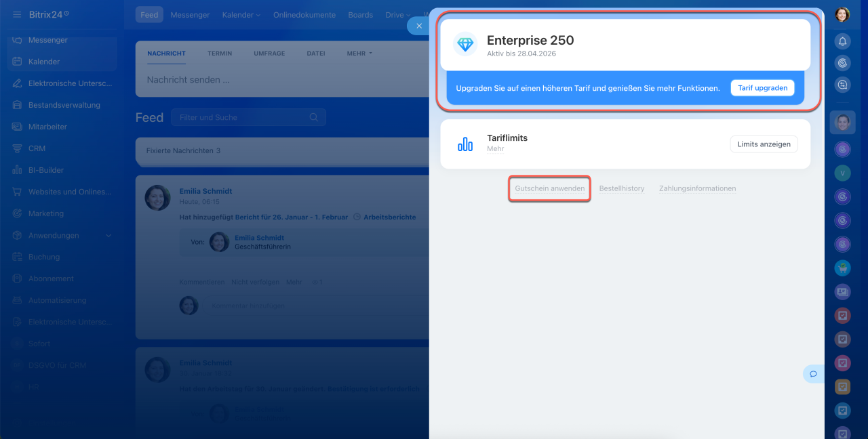Image resolution: width=868 pixels, height=439 pixels.
Task: Open the Kalender sidebar icon
Action: (17, 62)
